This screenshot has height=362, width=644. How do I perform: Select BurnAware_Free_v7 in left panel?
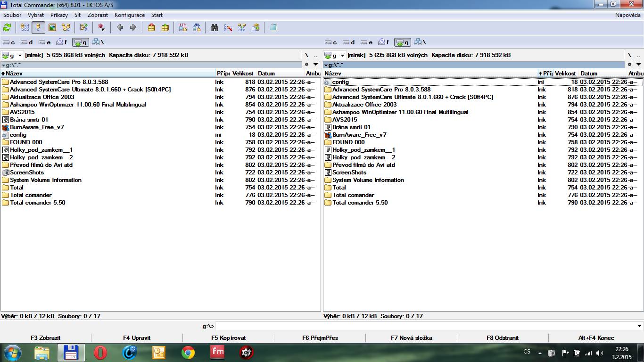tap(37, 127)
